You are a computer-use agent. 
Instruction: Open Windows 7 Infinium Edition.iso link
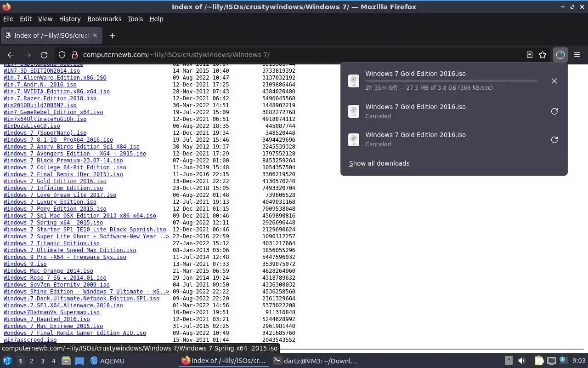[x=53, y=188]
